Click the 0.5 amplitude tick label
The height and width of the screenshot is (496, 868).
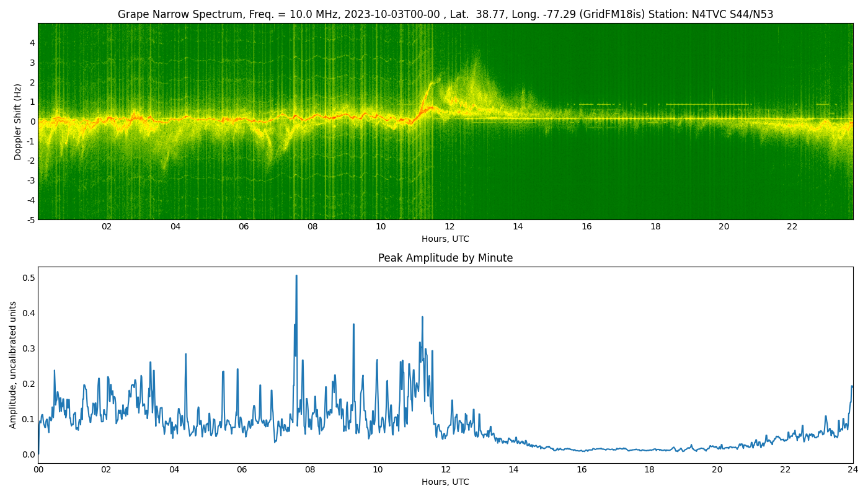[x=28, y=277]
